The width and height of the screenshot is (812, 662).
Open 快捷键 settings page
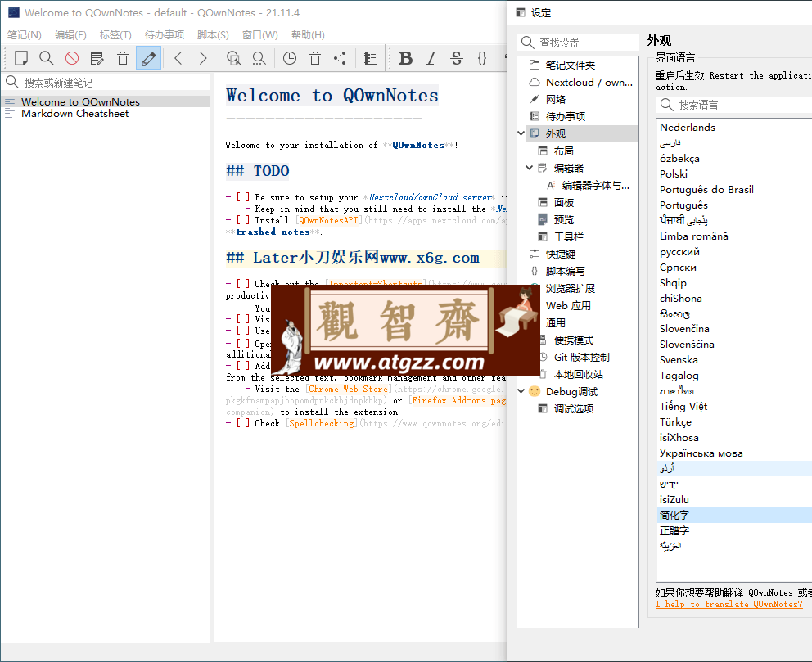(561, 254)
